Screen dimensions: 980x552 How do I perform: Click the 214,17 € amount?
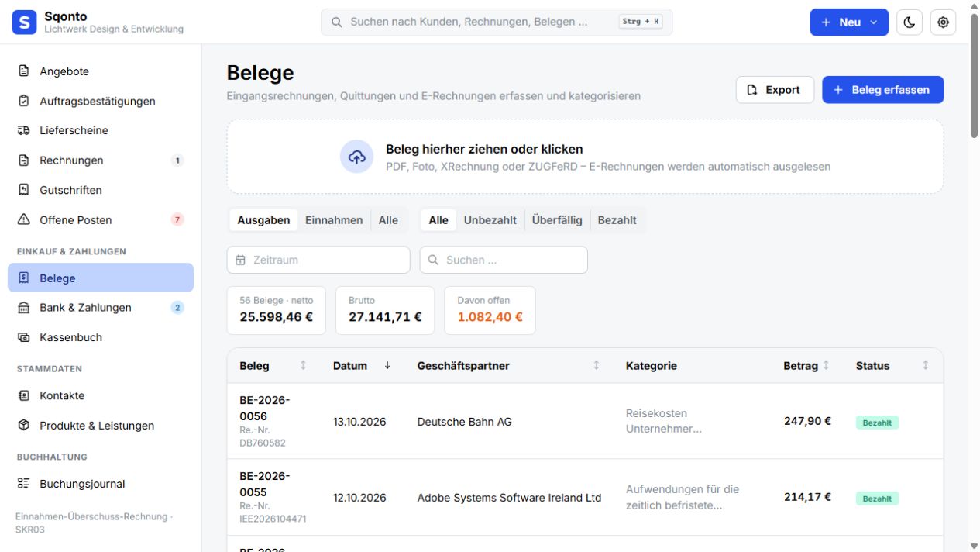(x=807, y=498)
